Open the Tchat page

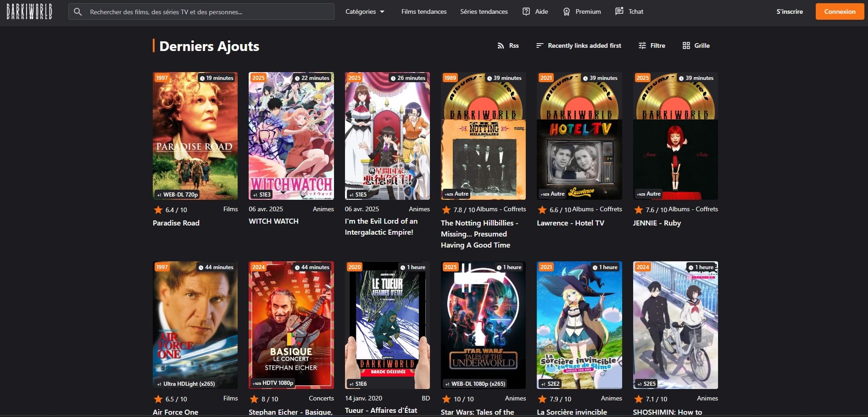pyautogui.click(x=629, y=11)
